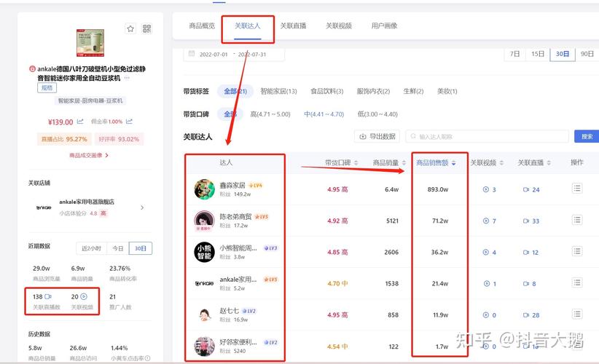Click related live count 28 for 赵七七

point(531,315)
